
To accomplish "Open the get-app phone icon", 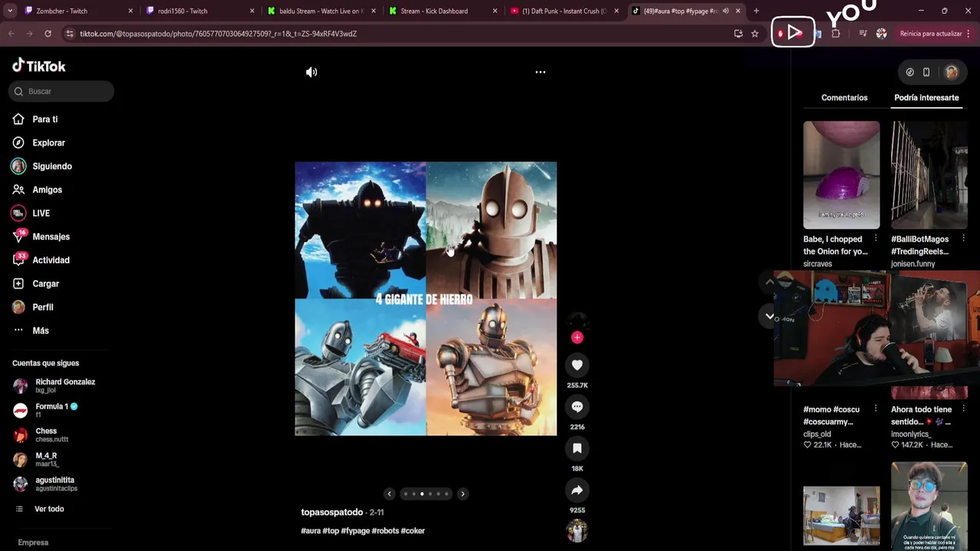I will [926, 72].
